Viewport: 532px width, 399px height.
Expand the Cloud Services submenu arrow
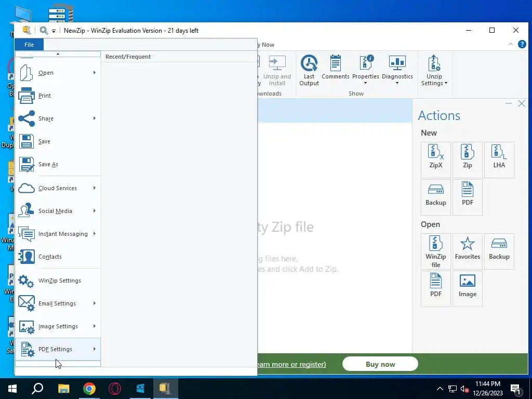[95, 188]
